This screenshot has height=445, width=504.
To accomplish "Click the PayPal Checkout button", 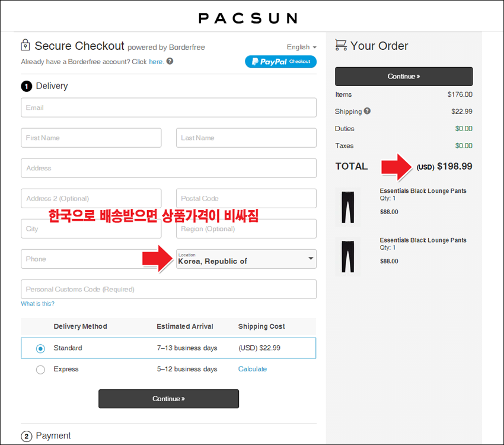I will click(x=280, y=62).
